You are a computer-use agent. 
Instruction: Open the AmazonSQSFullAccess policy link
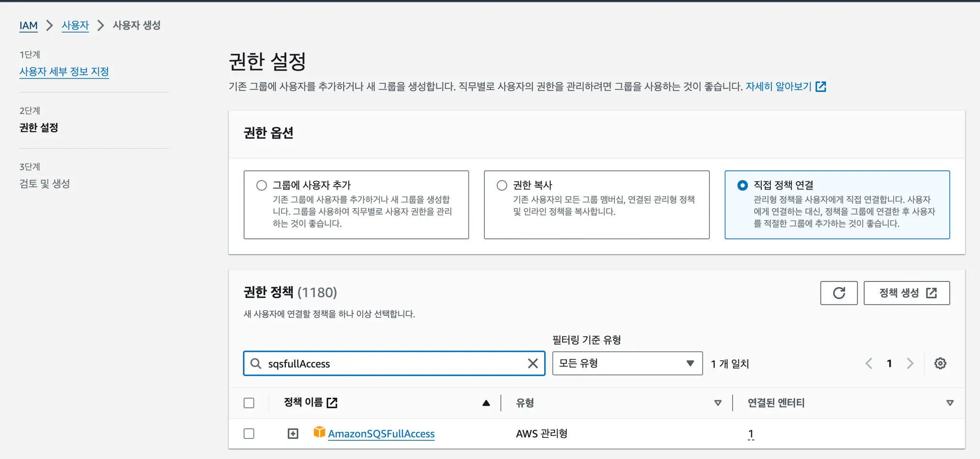click(381, 434)
